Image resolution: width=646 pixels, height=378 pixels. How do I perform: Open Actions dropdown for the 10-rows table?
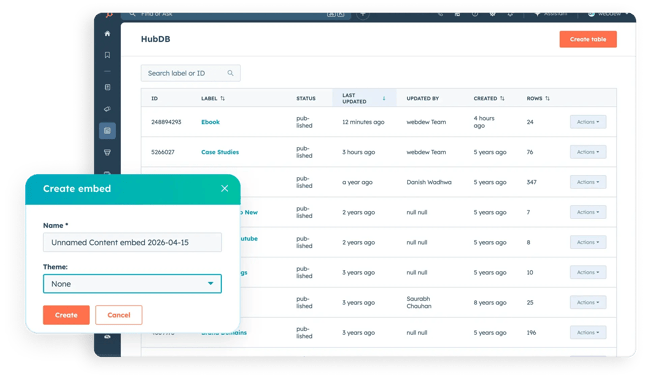click(x=588, y=272)
